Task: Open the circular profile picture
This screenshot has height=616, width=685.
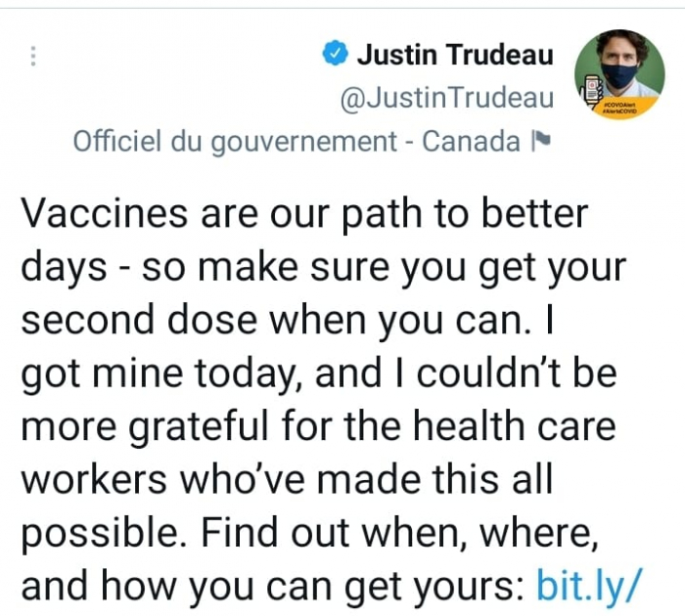Action: click(621, 73)
